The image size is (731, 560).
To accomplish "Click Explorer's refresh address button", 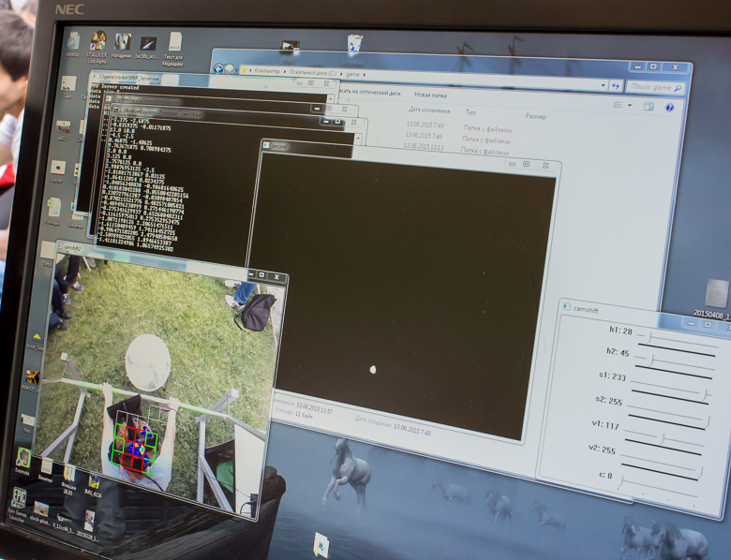I will tap(616, 86).
